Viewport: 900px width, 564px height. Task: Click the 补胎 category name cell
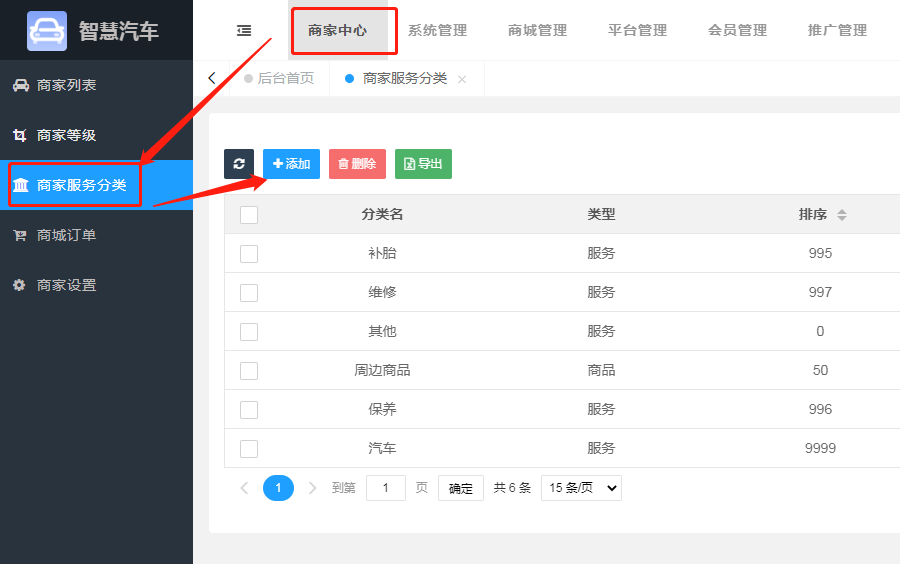[x=382, y=254]
